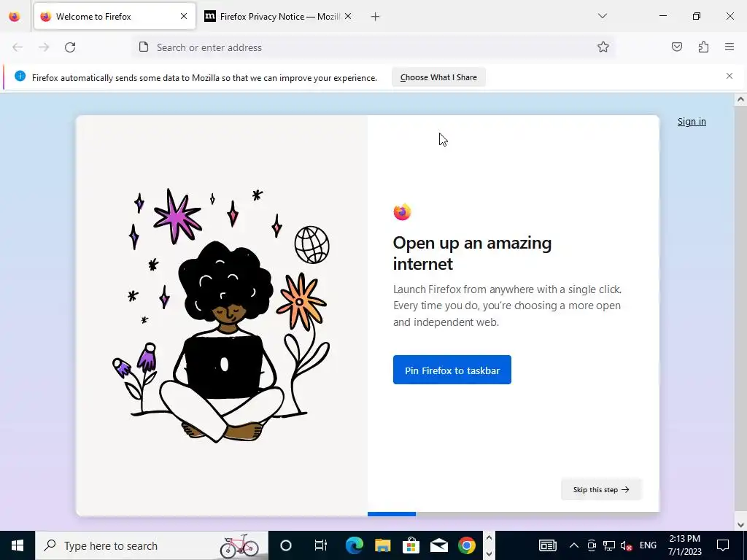Open File Explorer from taskbar

[x=382, y=545]
